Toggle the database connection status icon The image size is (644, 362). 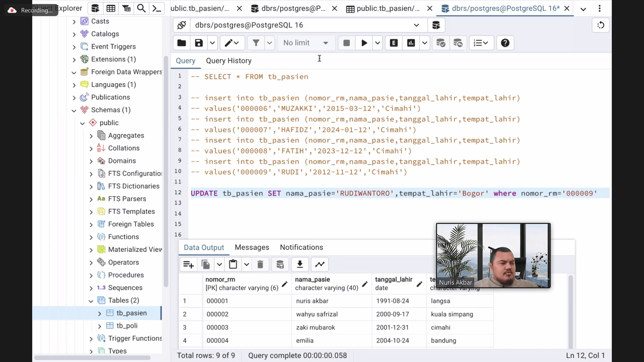pos(181,25)
